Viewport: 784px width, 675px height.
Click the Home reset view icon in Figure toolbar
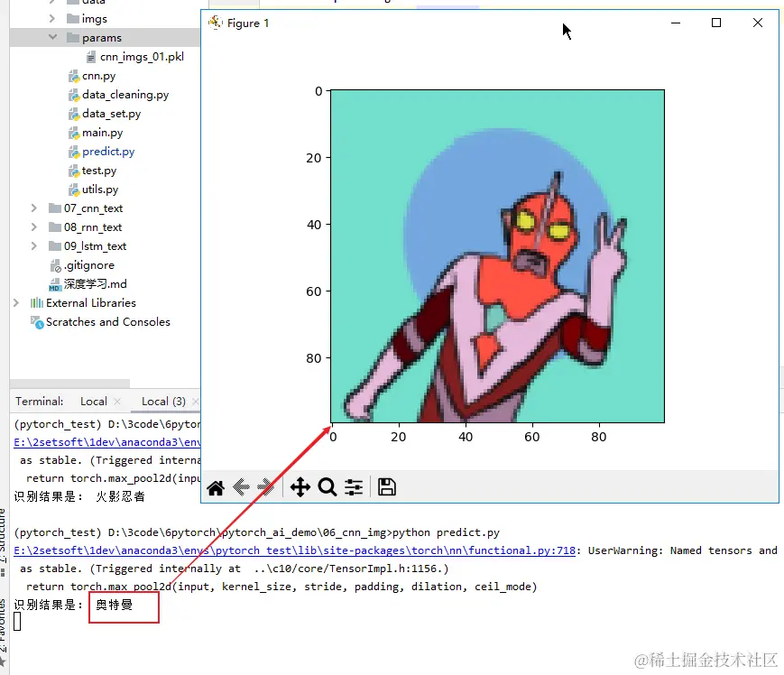pos(216,487)
